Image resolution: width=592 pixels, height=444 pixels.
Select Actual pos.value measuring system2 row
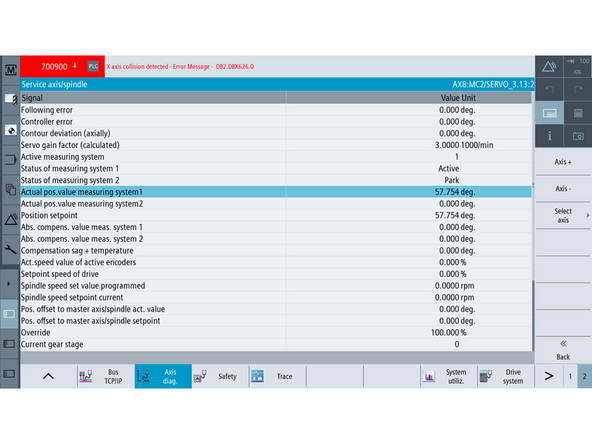click(x=276, y=204)
